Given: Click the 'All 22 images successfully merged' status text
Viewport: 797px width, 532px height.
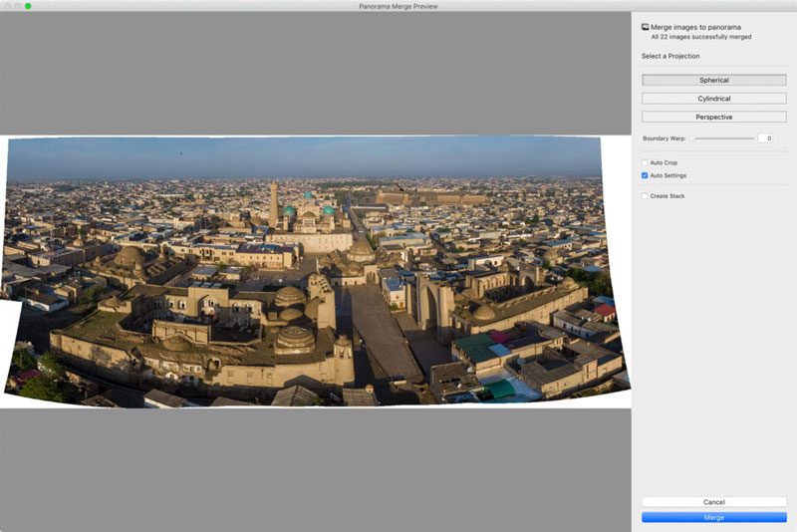Looking at the screenshot, I should pyautogui.click(x=700, y=37).
